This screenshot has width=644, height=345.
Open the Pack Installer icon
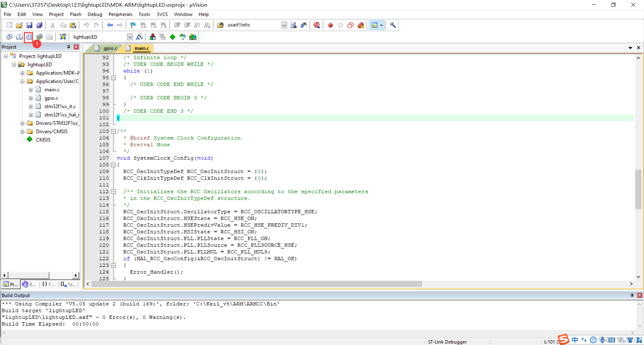pos(193,37)
